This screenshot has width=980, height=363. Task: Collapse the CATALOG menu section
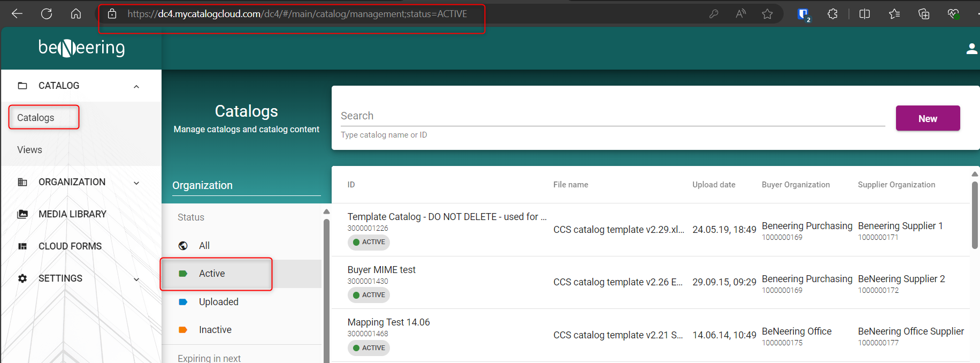(136, 86)
